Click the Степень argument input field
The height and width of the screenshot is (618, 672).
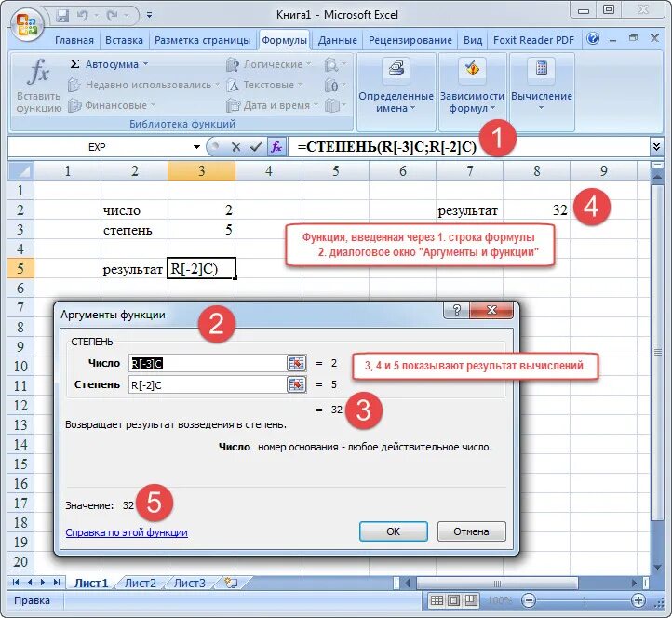coord(207,385)
